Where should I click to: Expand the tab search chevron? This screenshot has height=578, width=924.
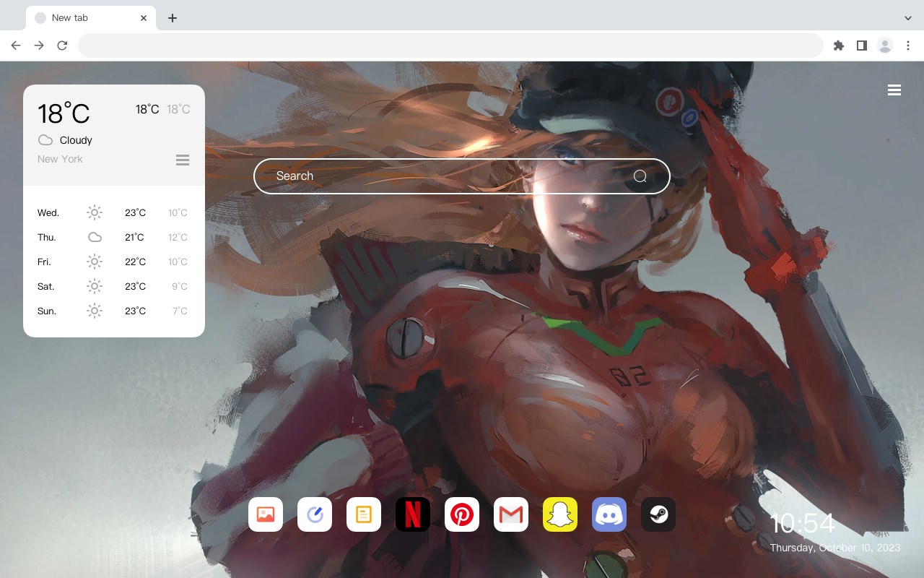908,18
